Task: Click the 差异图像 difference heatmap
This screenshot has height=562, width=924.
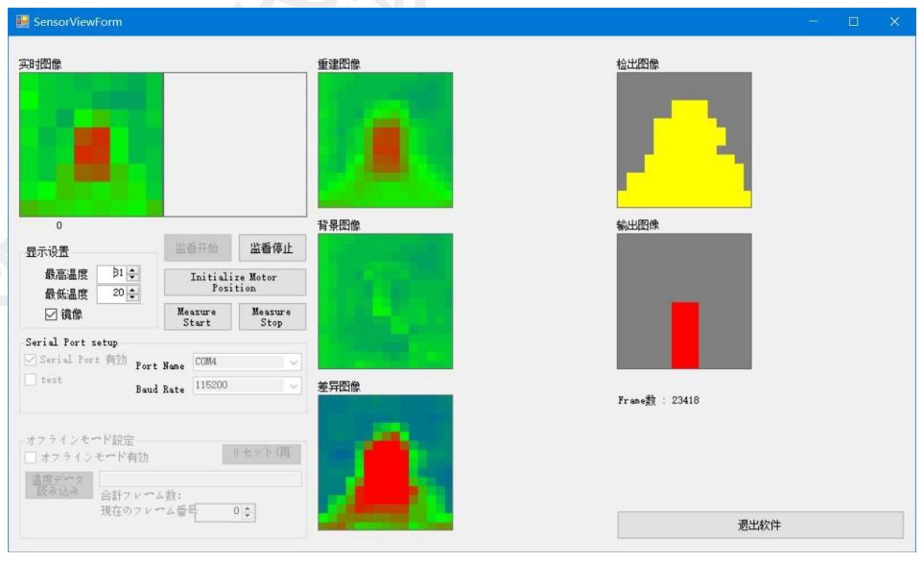Action: (385, 462)
